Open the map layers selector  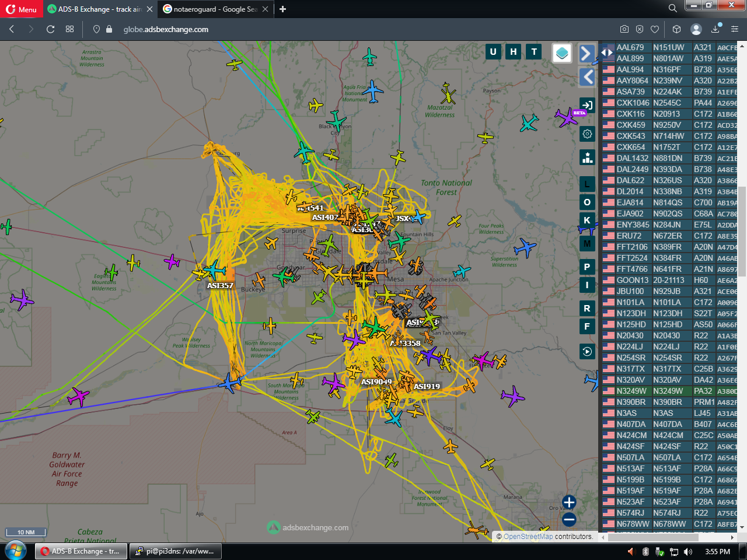click(562, 53)
